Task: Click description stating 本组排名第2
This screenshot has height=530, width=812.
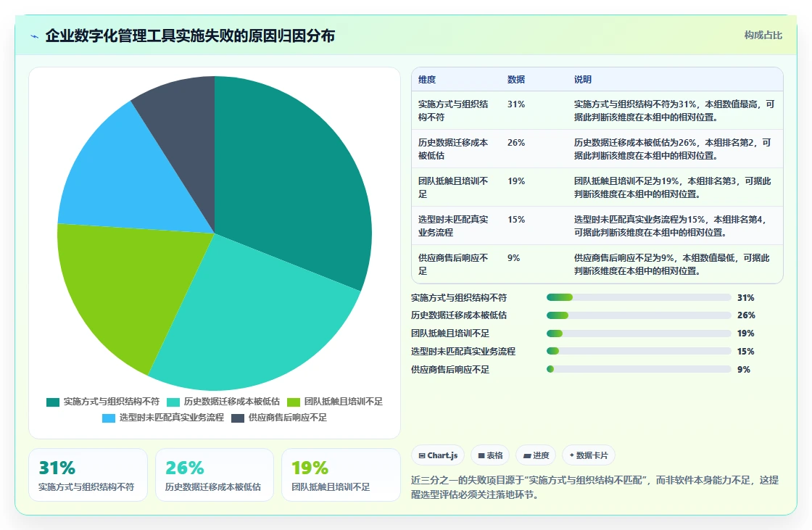Action: point(673,149)
